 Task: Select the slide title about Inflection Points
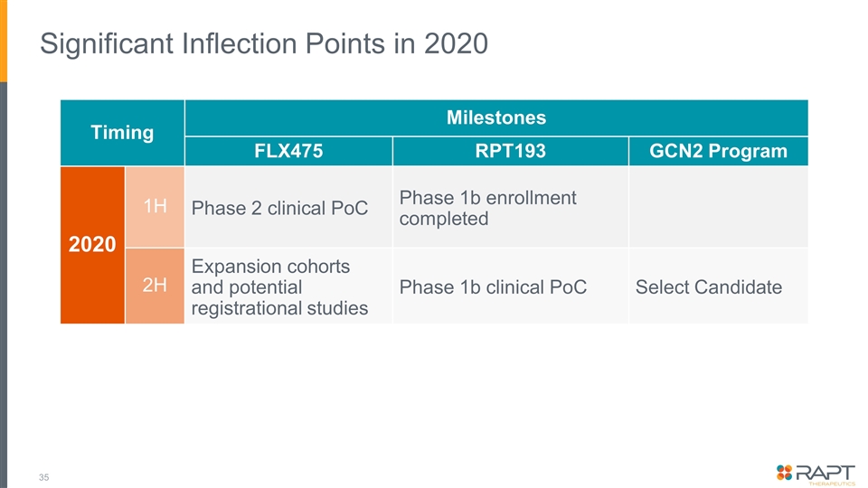pyautogui.click(x=264, y=43)
